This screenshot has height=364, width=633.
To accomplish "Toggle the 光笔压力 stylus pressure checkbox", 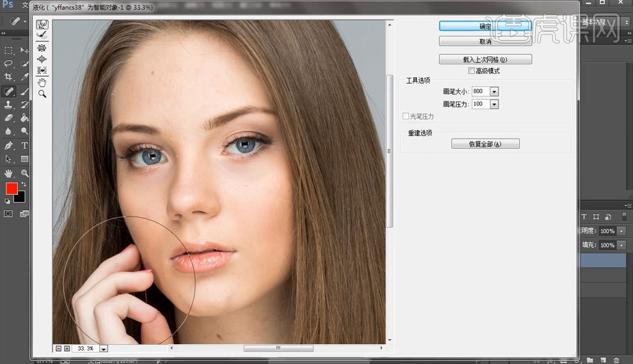I will pos(406,116).
